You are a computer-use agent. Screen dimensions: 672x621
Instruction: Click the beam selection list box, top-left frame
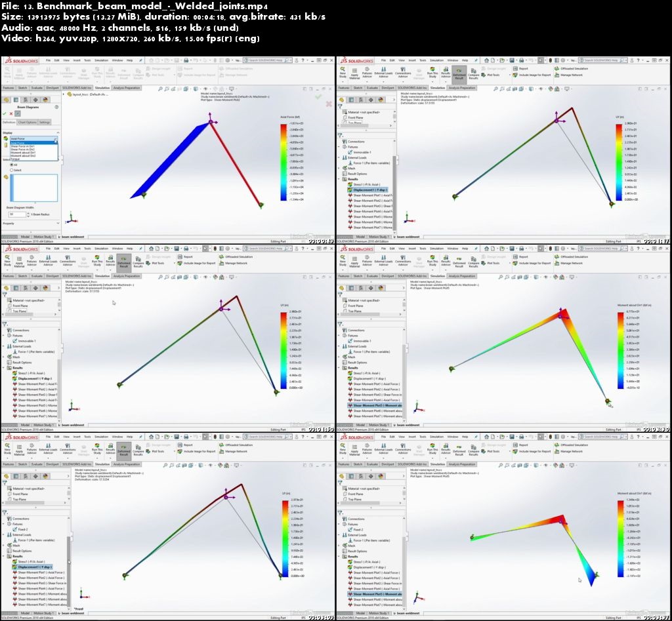[x=33, y=188]
